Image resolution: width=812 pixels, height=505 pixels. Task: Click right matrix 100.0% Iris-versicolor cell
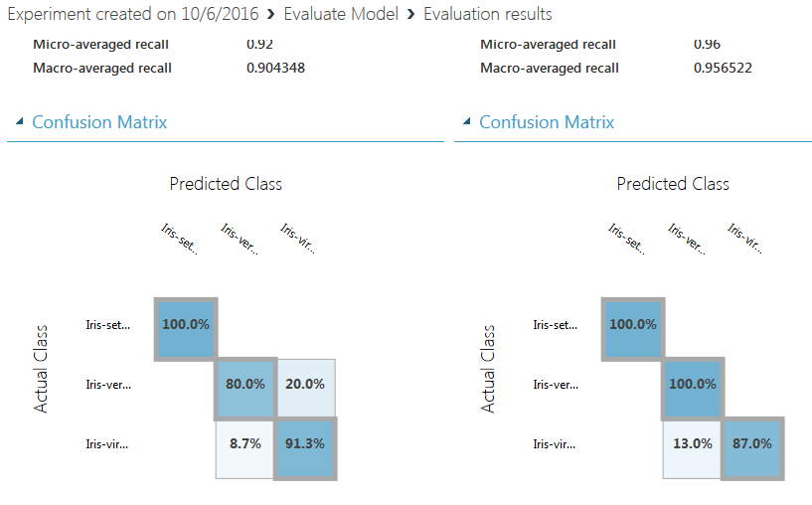(693, 385)
